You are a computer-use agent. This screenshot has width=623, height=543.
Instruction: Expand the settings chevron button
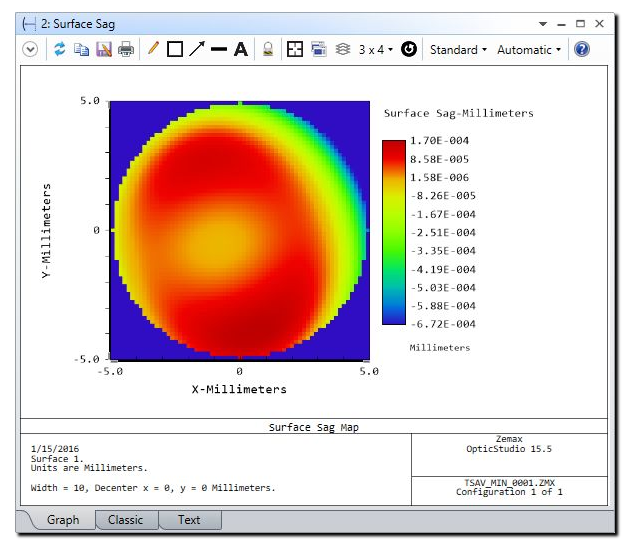(x=30, y=50)
